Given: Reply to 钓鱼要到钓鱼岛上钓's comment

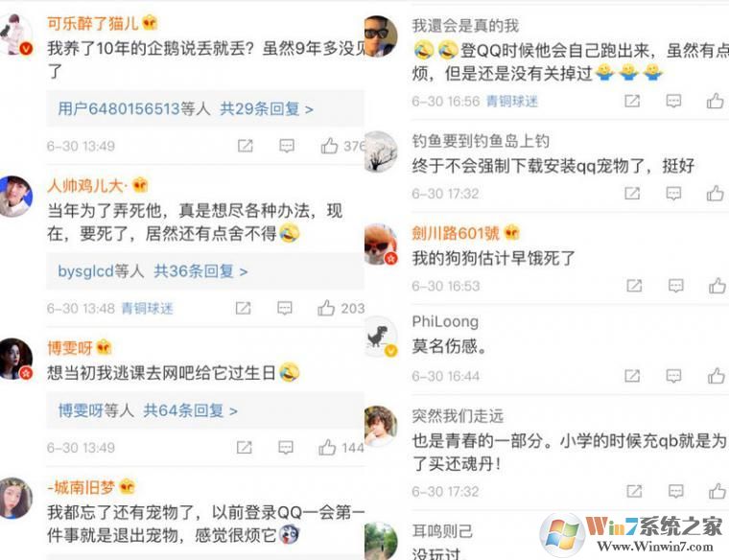Looking at the screenshot, I should 673,194.
